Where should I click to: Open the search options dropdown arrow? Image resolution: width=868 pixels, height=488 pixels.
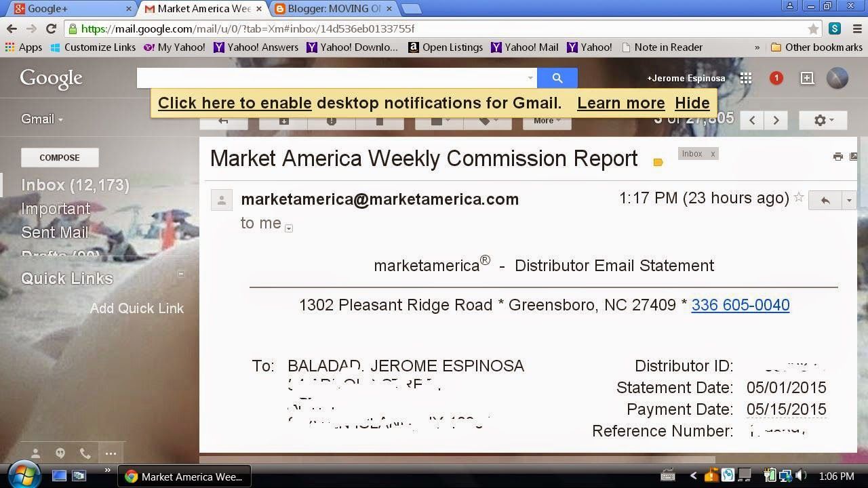pos(530,78)
